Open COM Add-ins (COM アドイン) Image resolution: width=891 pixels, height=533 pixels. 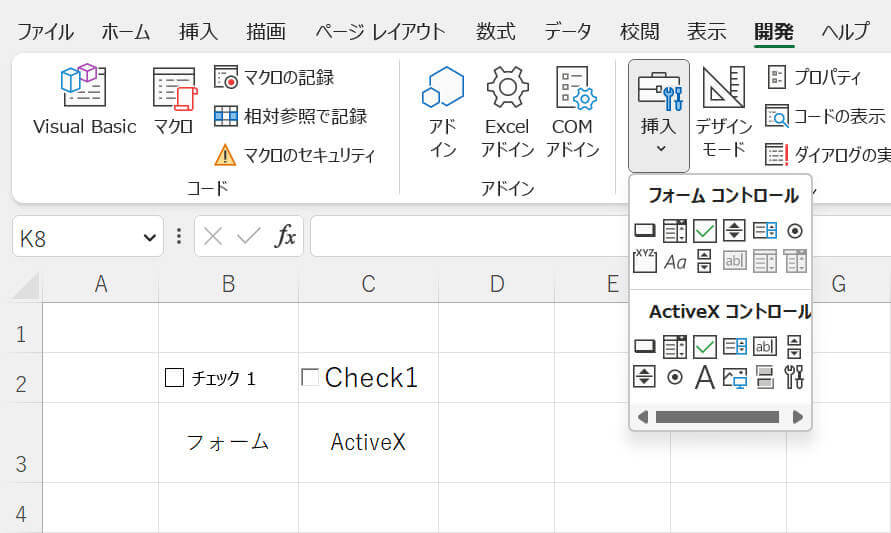(574, 110)
